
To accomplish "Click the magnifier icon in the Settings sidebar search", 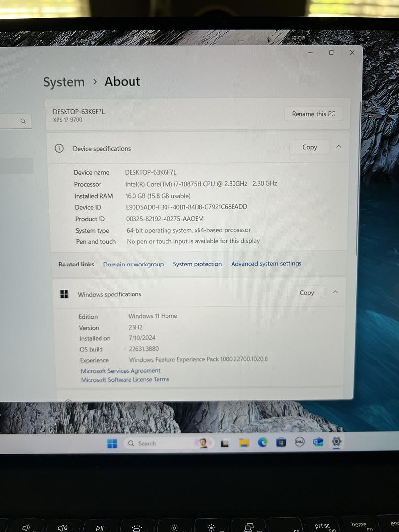I will pyautogui.click(x=23, y=121).
